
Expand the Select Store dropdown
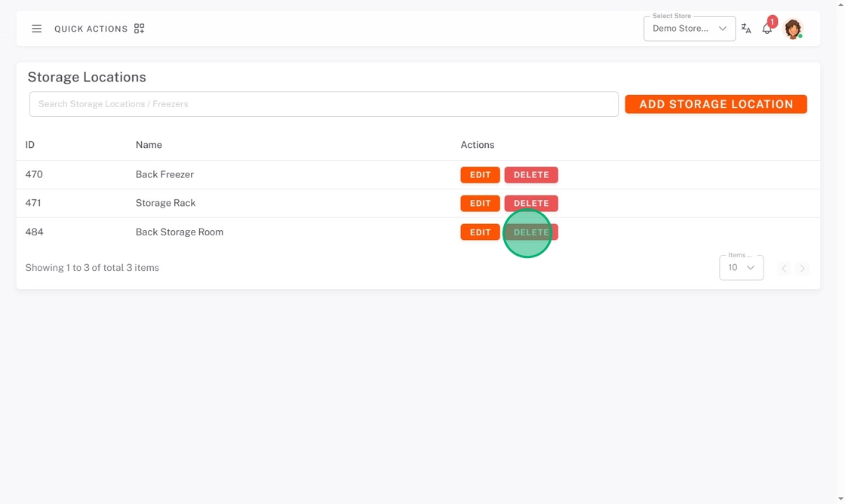tap(690, 29)
